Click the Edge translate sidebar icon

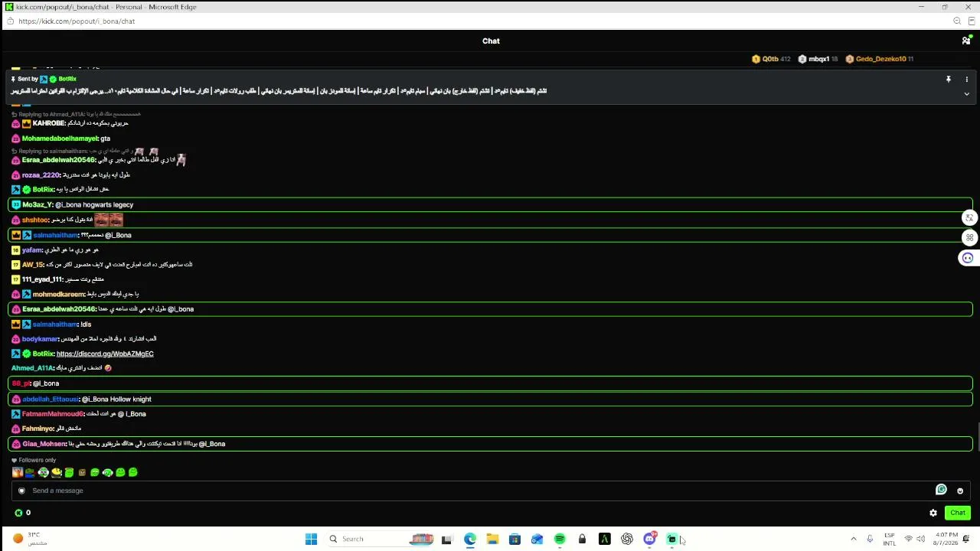969,218
